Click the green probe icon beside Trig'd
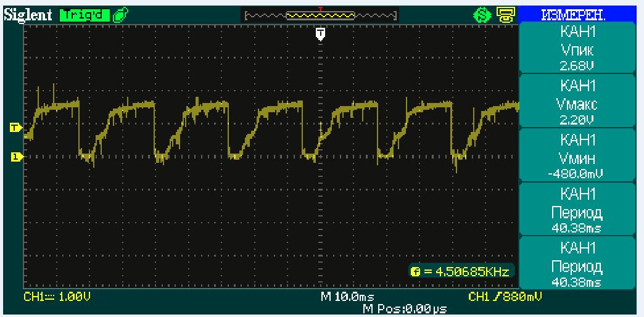Viewport: 644px width, 317px height. tap(120, 15)
